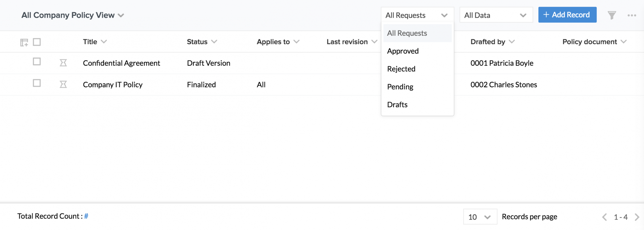Go to the next page arrow
This screenshot has width=644, height=230.
[x=637, y=217]
